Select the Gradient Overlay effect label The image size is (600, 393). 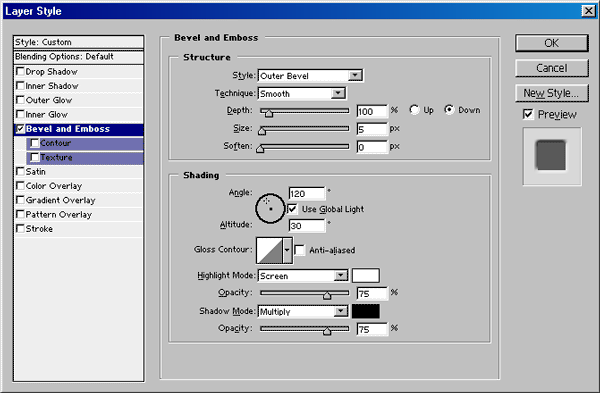click(x=60, y=201)
